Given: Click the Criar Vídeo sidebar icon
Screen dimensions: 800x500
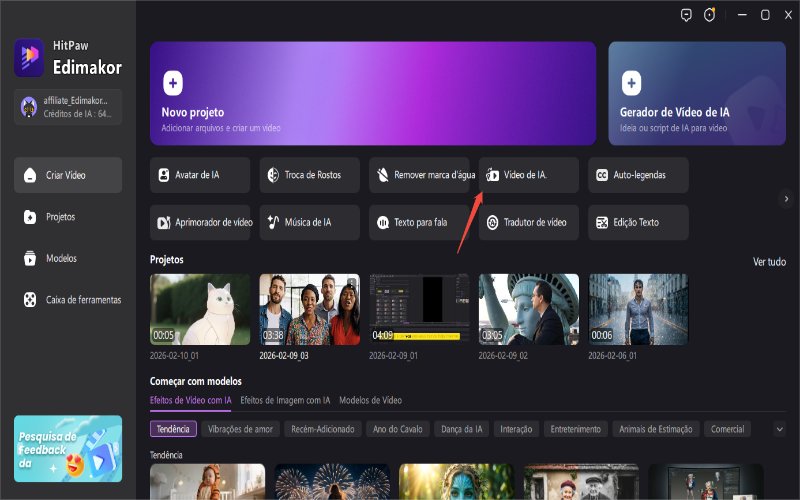Looking at the screenshot, I should pyautogui.click(x=30, y=175).
